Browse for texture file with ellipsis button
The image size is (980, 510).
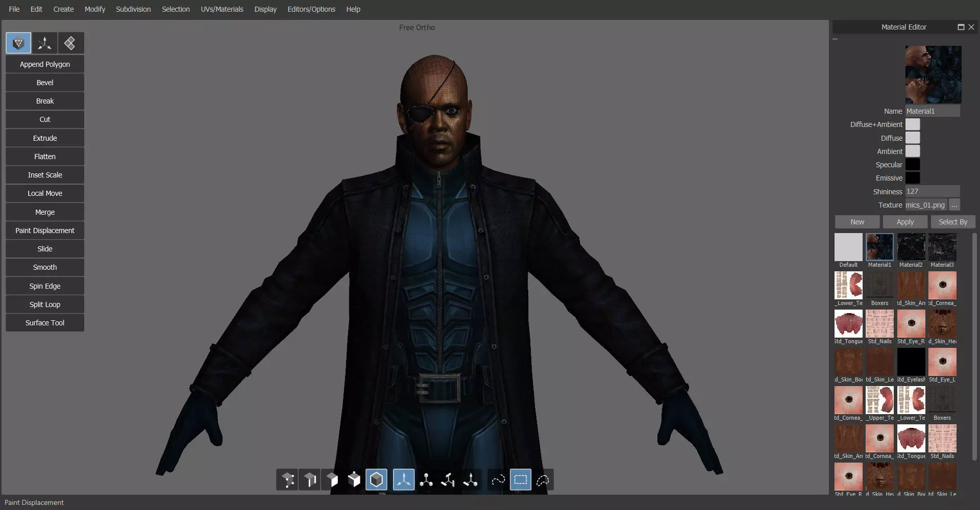coord(954,205)
